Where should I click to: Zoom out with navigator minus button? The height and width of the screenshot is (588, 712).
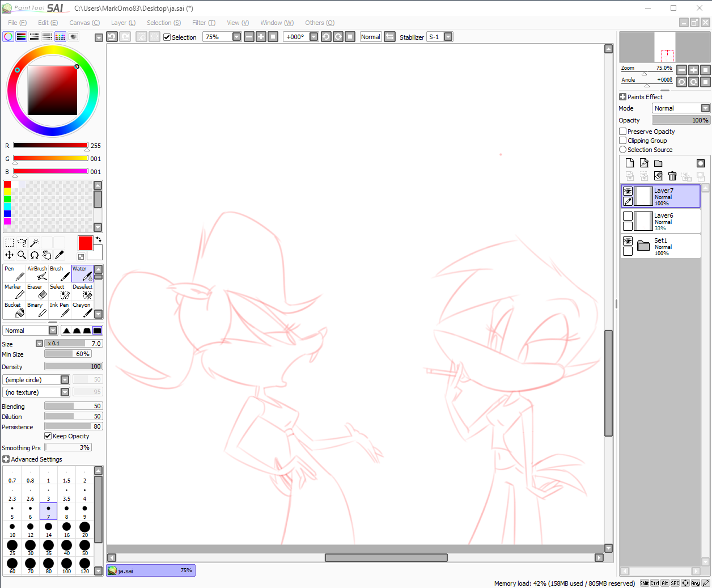682,70
